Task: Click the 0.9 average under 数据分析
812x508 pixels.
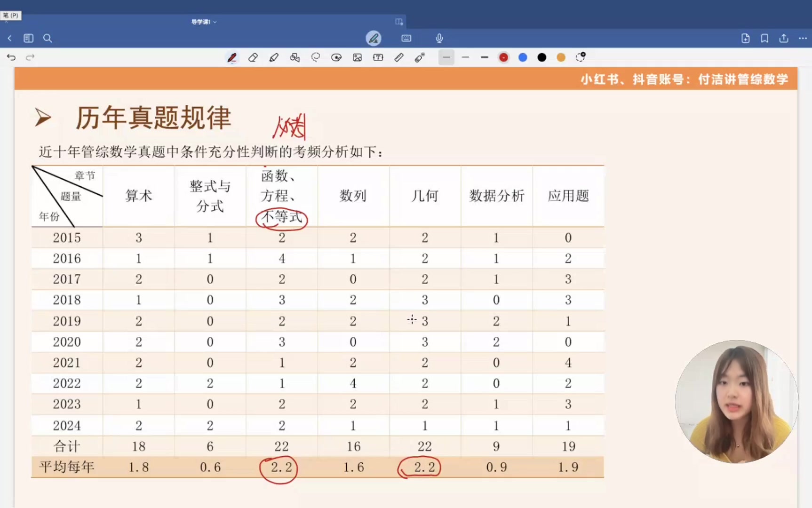Action: [x=496, y=467]
